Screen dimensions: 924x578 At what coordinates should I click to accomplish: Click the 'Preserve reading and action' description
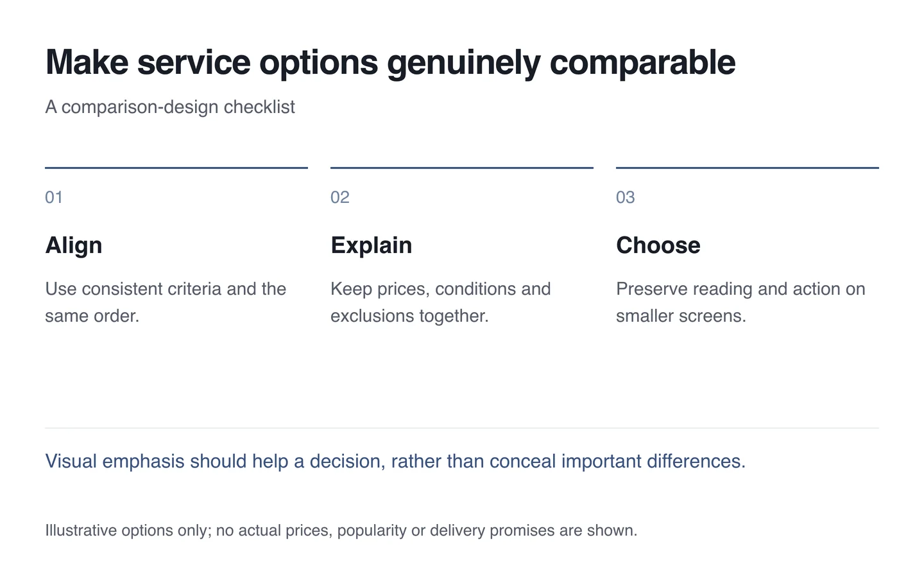pos(741,302)
